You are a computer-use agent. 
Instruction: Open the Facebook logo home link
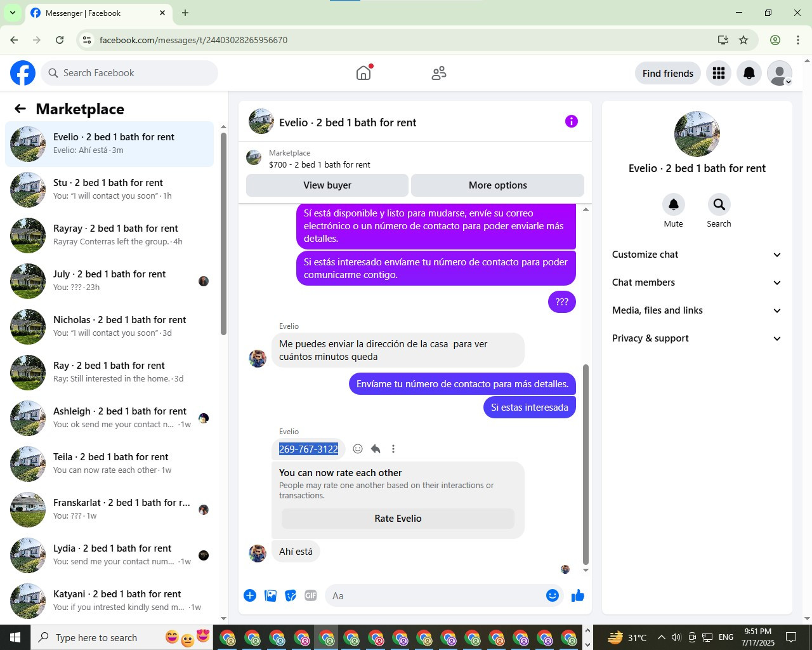[x=23, y=73]
